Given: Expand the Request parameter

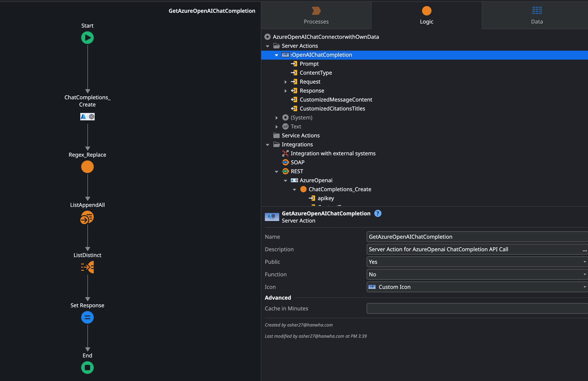Looking at the screenshot, I should [286, 82].
